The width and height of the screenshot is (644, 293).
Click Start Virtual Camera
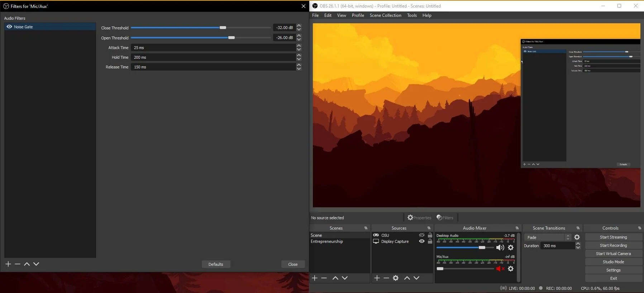(x=614, y=254)
